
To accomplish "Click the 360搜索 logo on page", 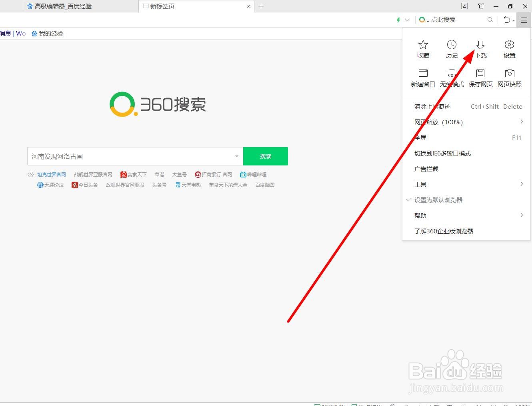I will pos(158,104).
